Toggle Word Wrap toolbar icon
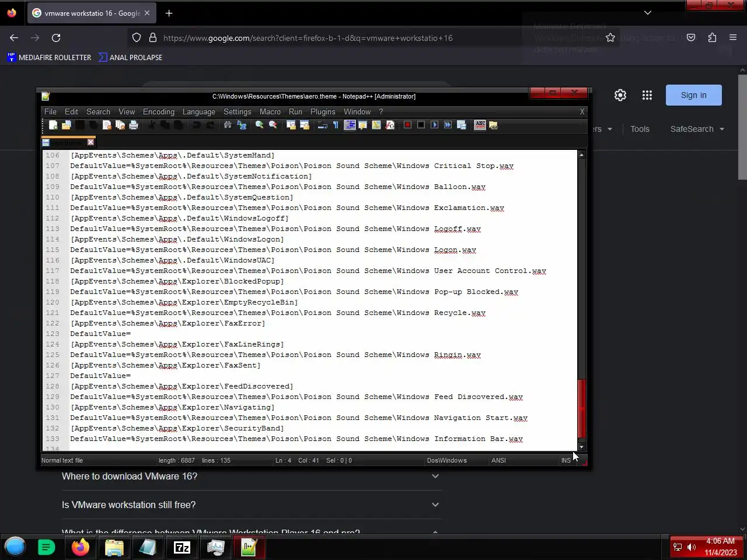Screen dimensions: 747x560 click(x=322, y=125)
